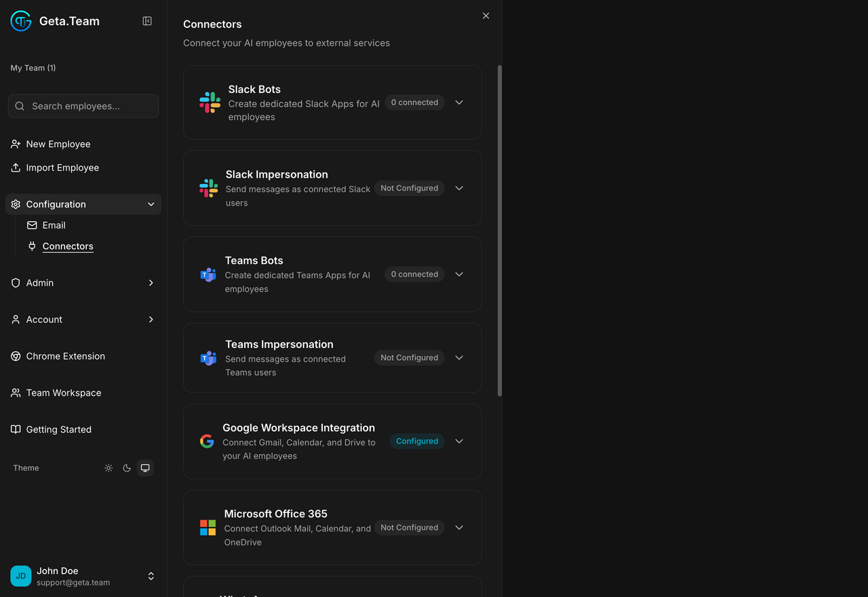Switch to dark theme
The height and width of the screenshot is (597, 868).
[127, 468]
